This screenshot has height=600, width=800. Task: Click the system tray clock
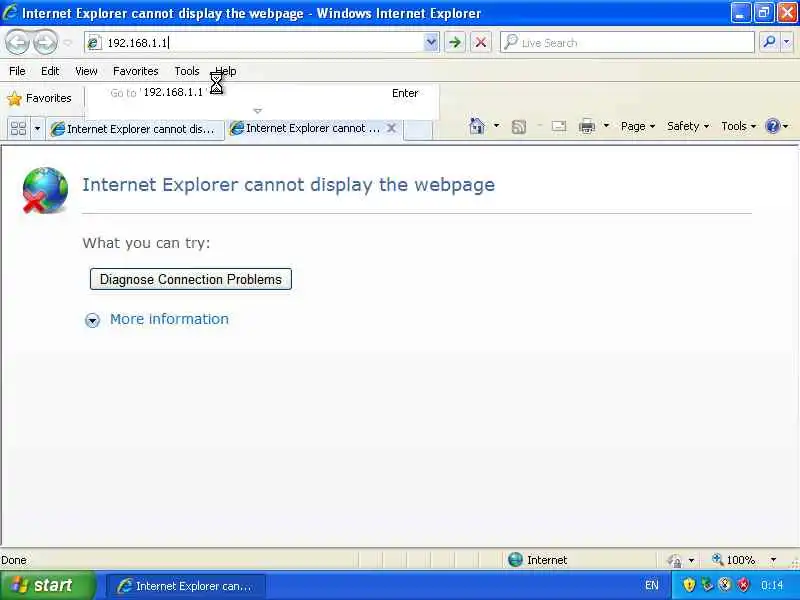[x=772, y=585]
